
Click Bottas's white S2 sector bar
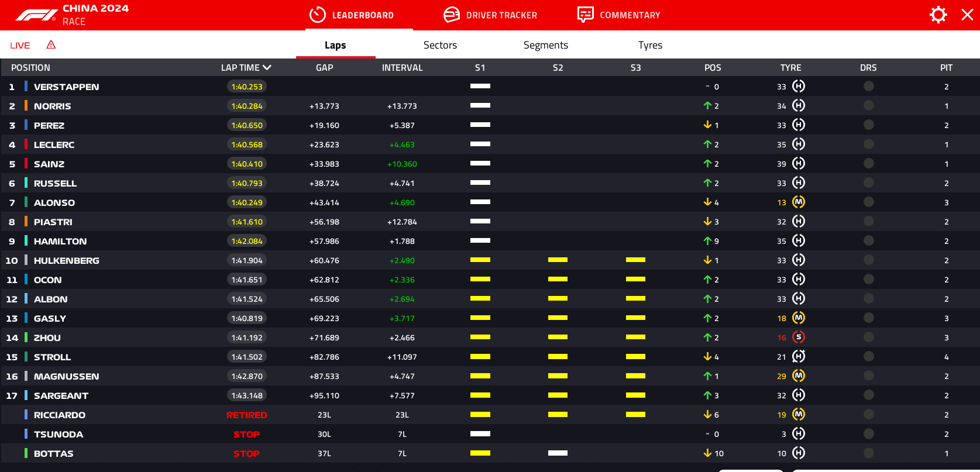click(x=558, y=453)
